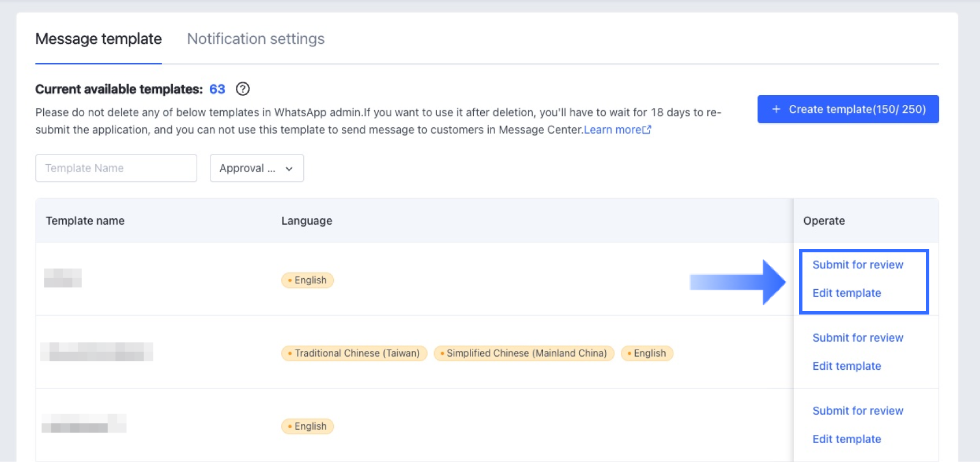Click the available templates count 63
The image size is (980, 462).
point(217,89)
